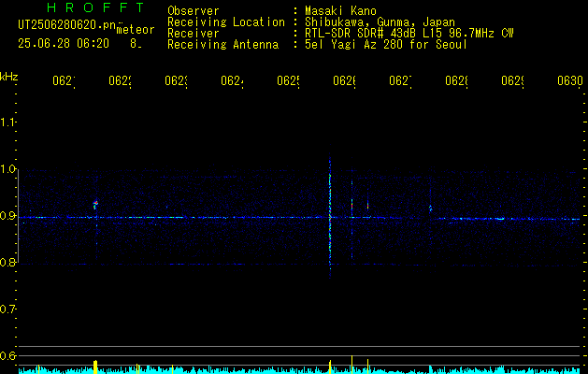Click the 'Receiver' field label

click(x=194, y=34)
